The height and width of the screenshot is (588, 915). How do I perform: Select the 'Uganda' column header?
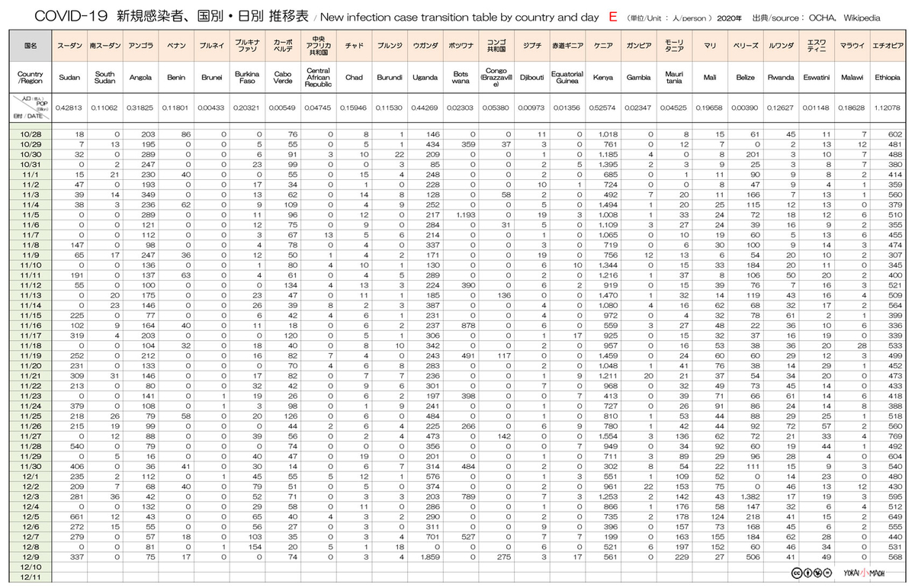(424, 78)
